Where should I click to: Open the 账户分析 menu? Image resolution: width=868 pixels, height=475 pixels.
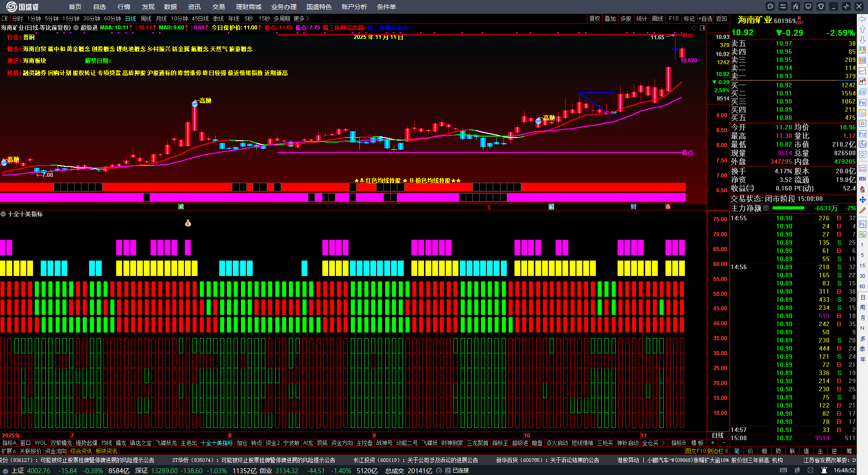click(354, 7)
